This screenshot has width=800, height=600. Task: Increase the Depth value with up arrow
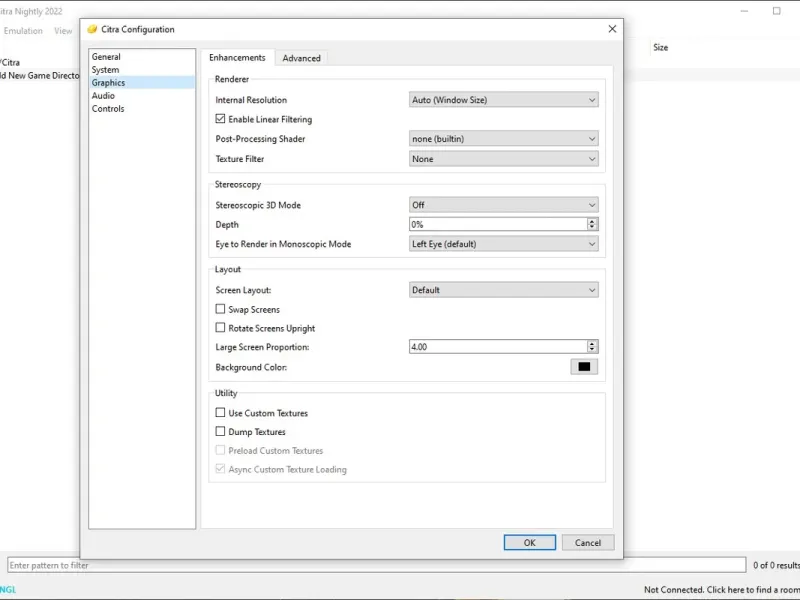coord(592,221)
